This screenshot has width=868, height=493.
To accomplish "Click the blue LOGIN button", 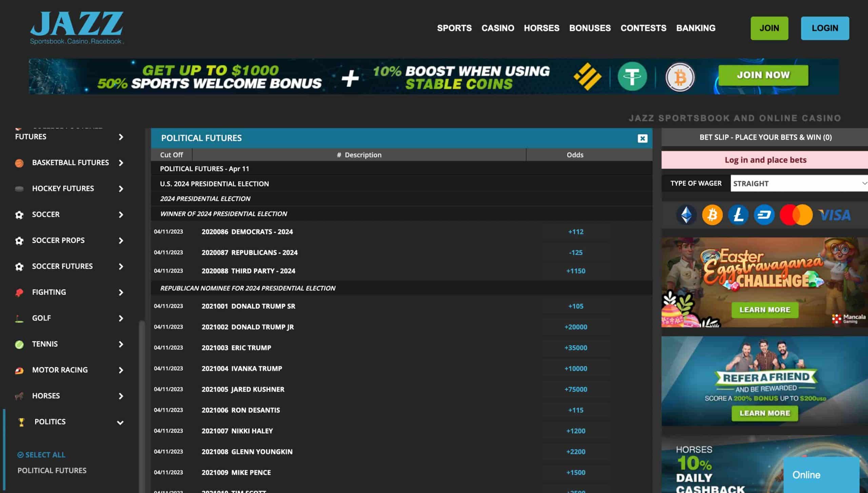I will pyautogui.click(x=825, y=28).
